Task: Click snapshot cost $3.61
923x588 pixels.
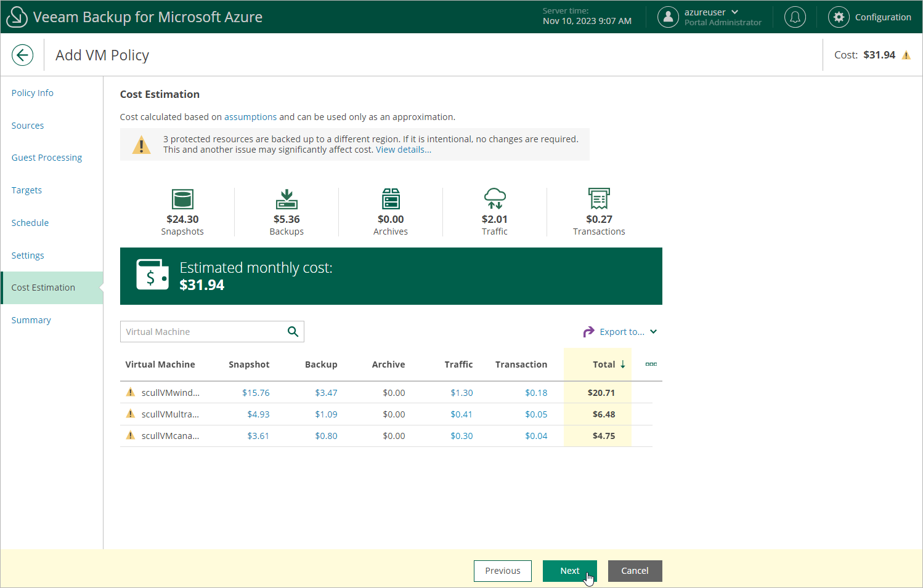Action: point(258,436)
